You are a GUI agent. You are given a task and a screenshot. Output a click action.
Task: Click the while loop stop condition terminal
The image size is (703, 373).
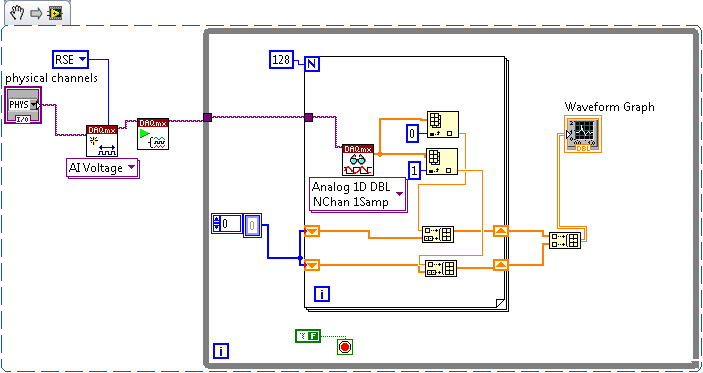tap(345, 347)
